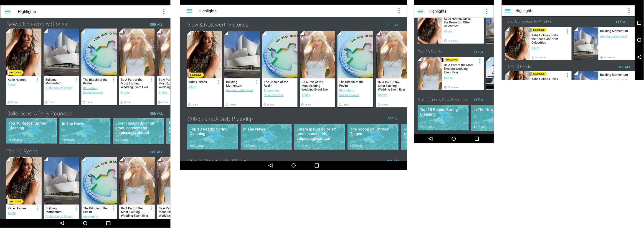644x228 pixels.
Task: Click SEE ALL for New & Noteworthy on portrait tablet
Action: click(156, 25)
